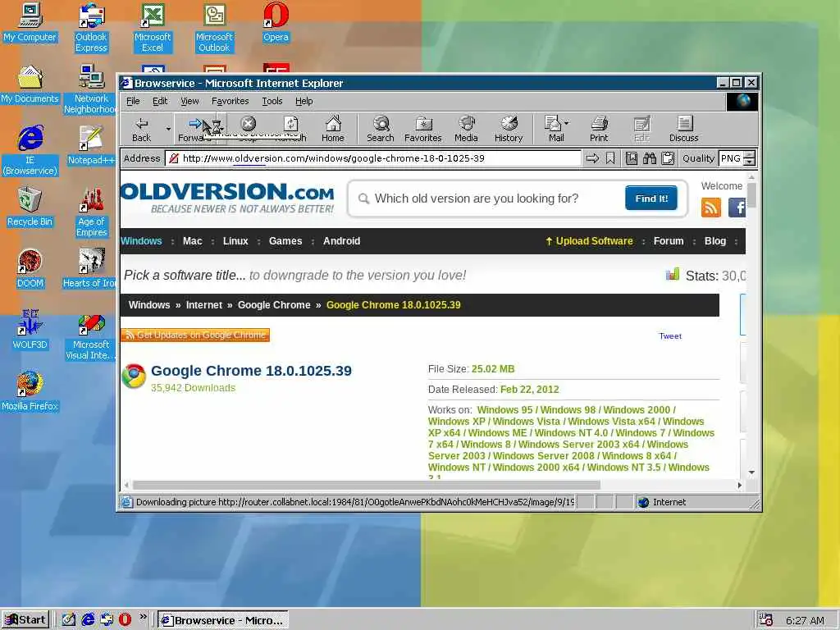Screen dimensions: 840x630
Task: Open the Facebook icon on the page
Action: coord(737,208)
